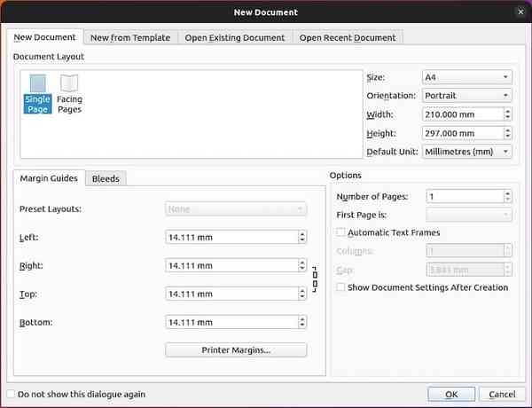This screenshot has width=532, height=408.
Task: Decrease the Height spinner value
Action: click(506, 137)
